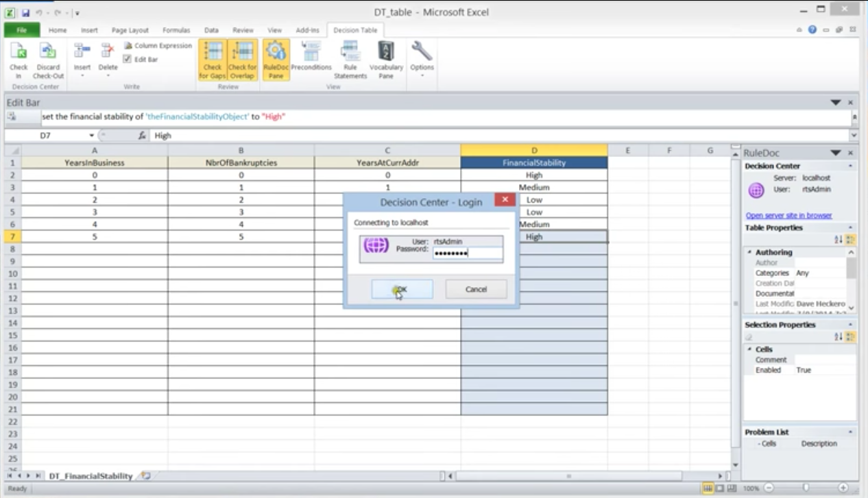Collapse the Problem List section
Viewport: 868px width, 498px height.
[851, 432]
